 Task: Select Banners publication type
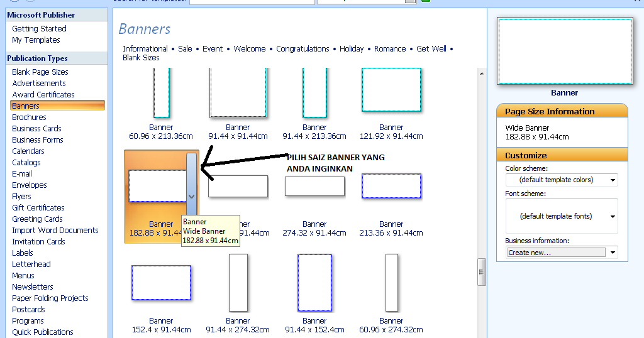pyautogui.click(x=57, y=106)
